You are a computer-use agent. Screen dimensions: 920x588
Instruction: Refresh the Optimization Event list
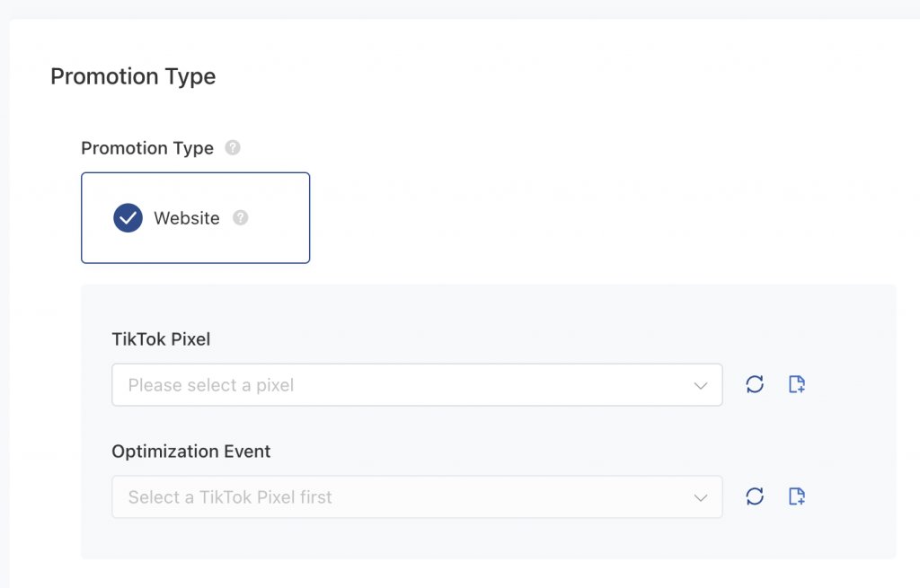[x=755, y=496]
